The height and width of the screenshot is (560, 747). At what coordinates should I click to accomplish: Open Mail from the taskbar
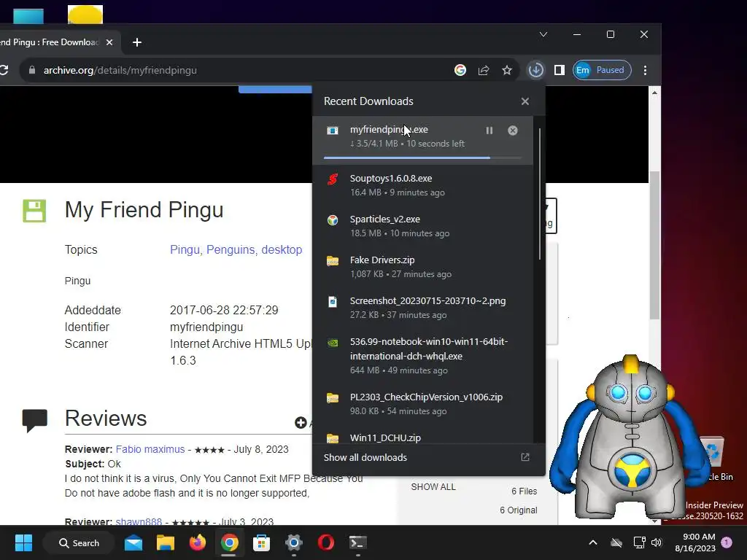pos(133,542)
